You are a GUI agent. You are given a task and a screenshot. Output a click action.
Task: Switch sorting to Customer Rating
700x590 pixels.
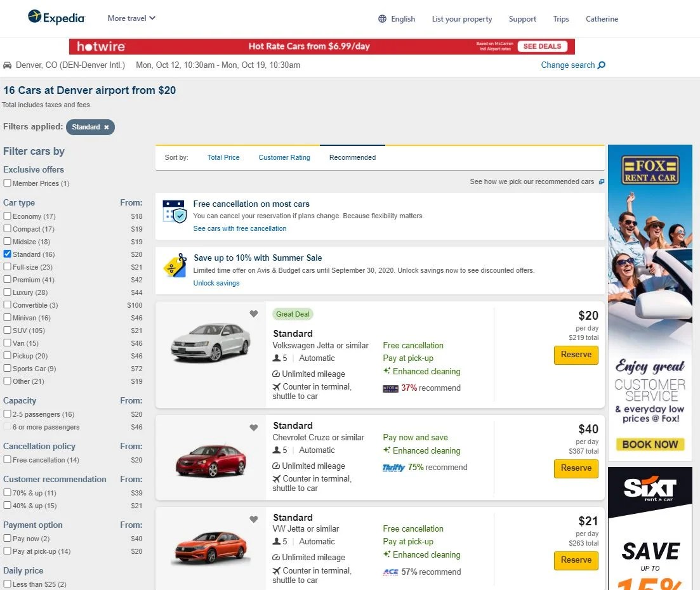click(x=284, y=157)
